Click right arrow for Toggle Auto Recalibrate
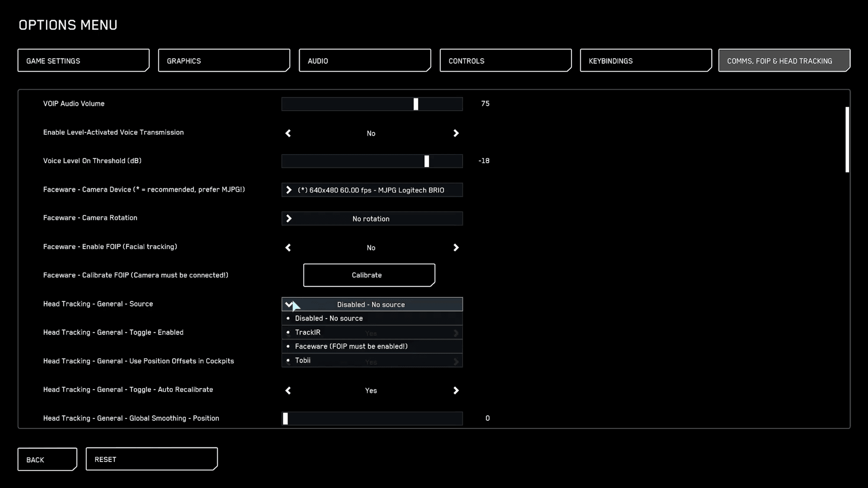The height and width of the screenshot is (488, 868). pos(456,390)
